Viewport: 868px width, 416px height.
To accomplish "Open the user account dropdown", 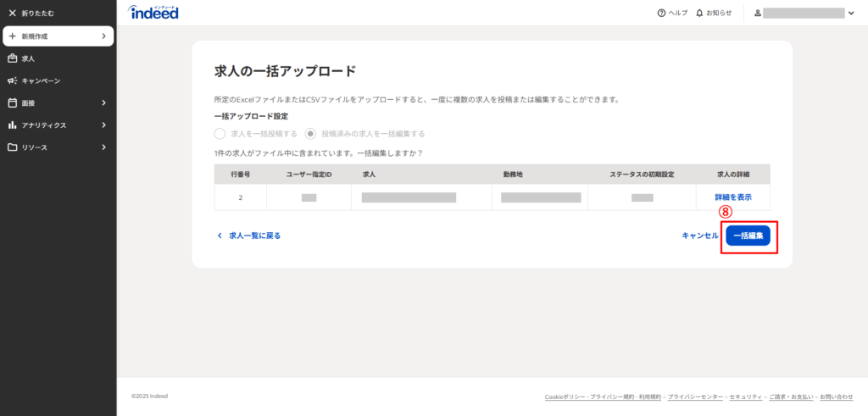I will pyautogui.click(x=850, y=14).
